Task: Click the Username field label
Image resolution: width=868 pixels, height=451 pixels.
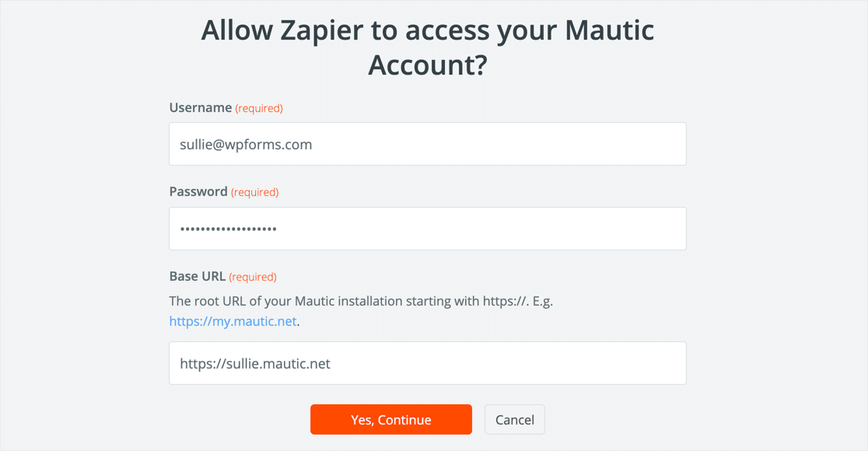Action: 200,108
